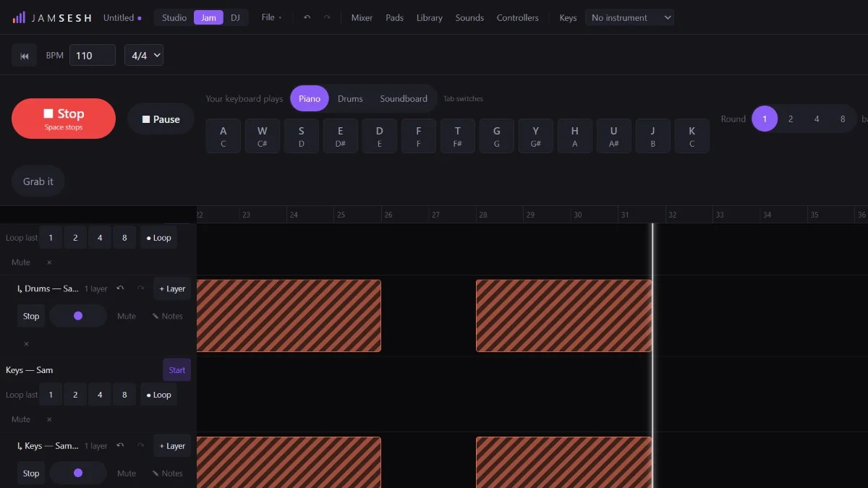
Task: Click the redo arrow in top toolbar
Action: (327, 17)
